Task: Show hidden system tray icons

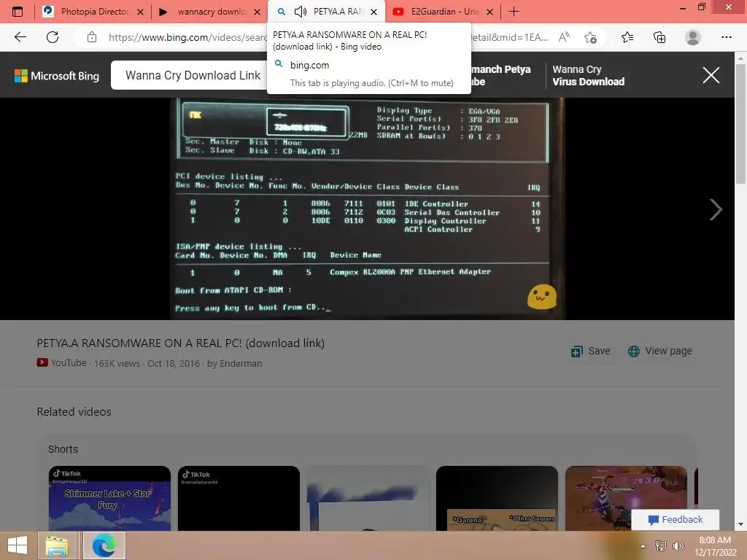Action: pos(643,546)
